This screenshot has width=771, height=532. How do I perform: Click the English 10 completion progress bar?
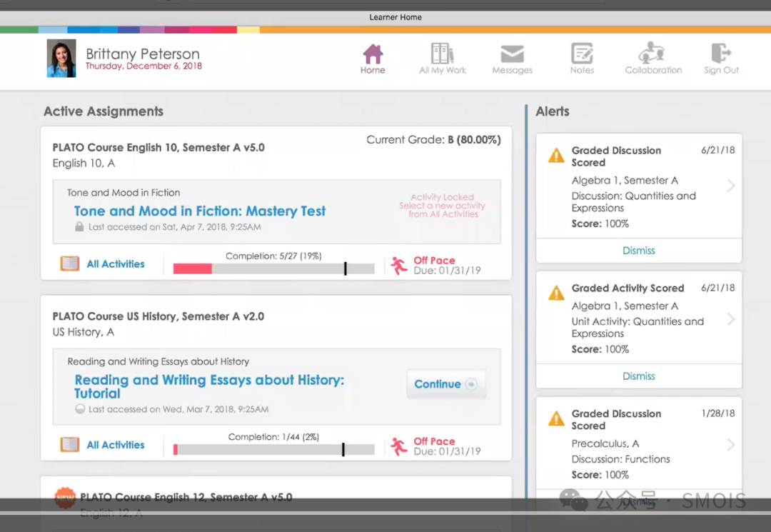pos(273,268)
